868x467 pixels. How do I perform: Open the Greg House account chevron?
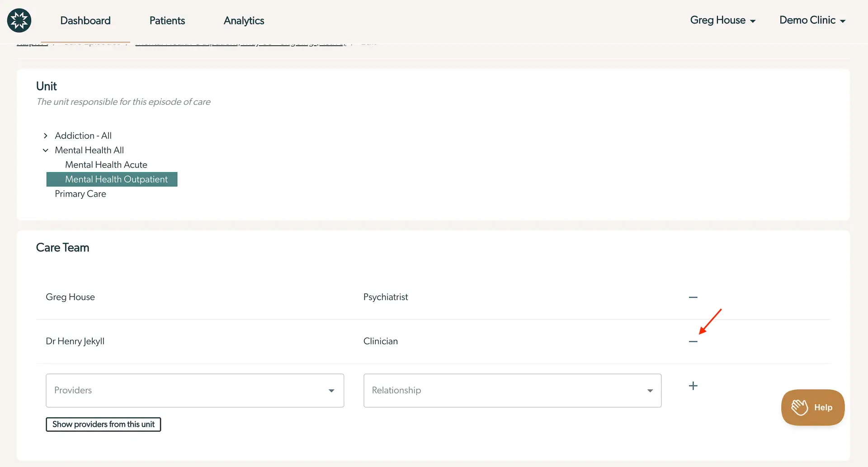pyautogui.click(x=753, y=20)
